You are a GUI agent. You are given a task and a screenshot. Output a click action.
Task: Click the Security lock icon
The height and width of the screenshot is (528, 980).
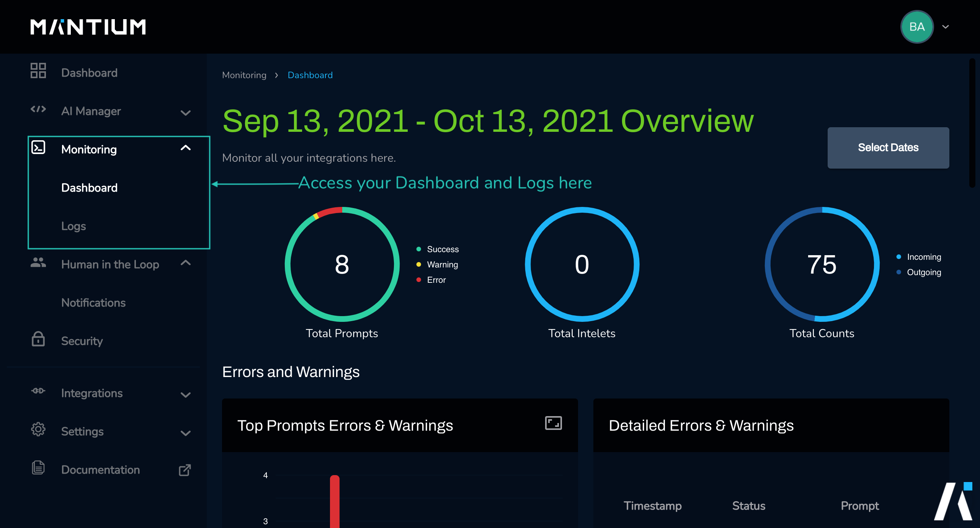38,339
